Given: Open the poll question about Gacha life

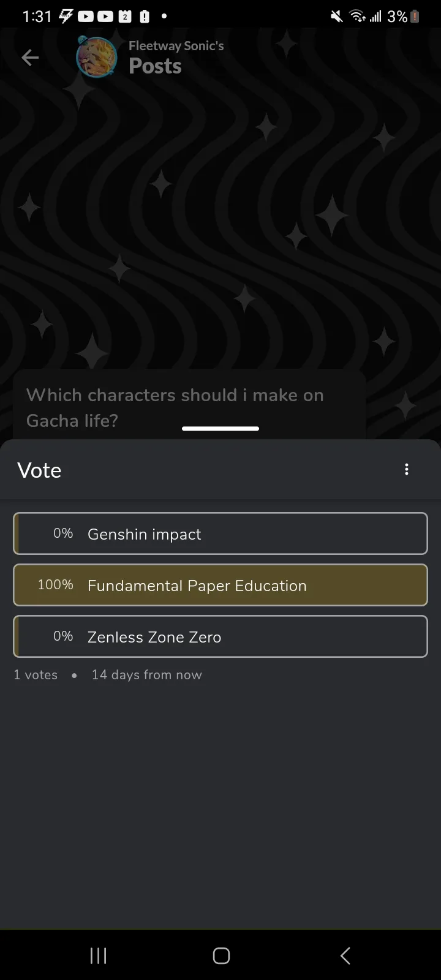Looking at the screenshot, I should pyautogui.click(x=189, y=407).
